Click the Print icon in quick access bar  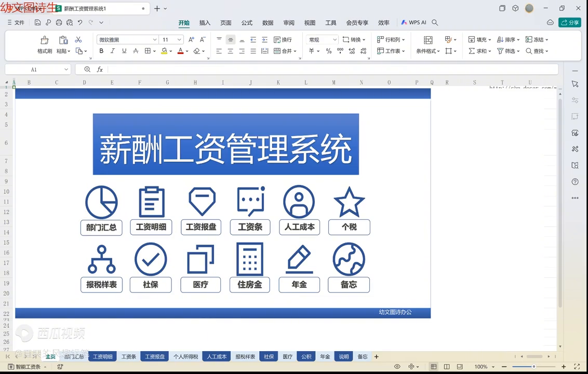pos(59,23)
